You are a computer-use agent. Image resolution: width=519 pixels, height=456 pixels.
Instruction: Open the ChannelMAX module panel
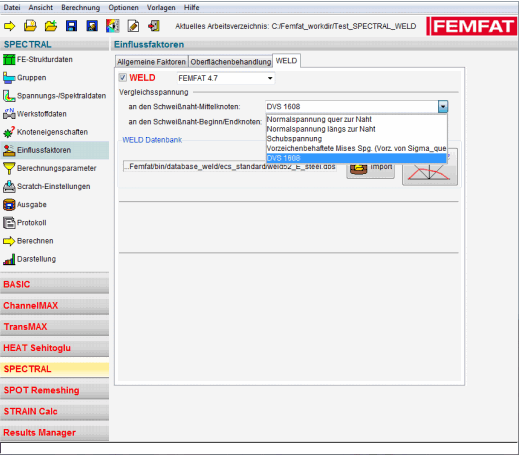(x=55, y=306)
